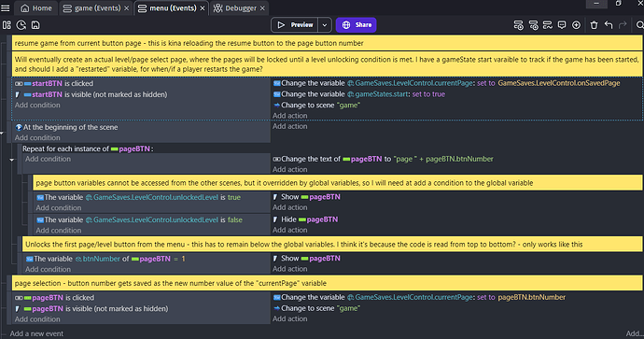Collapse the 'Repeat for each instance' event
The height and width of the screenshot is (339, 644).
click(12, 160)
